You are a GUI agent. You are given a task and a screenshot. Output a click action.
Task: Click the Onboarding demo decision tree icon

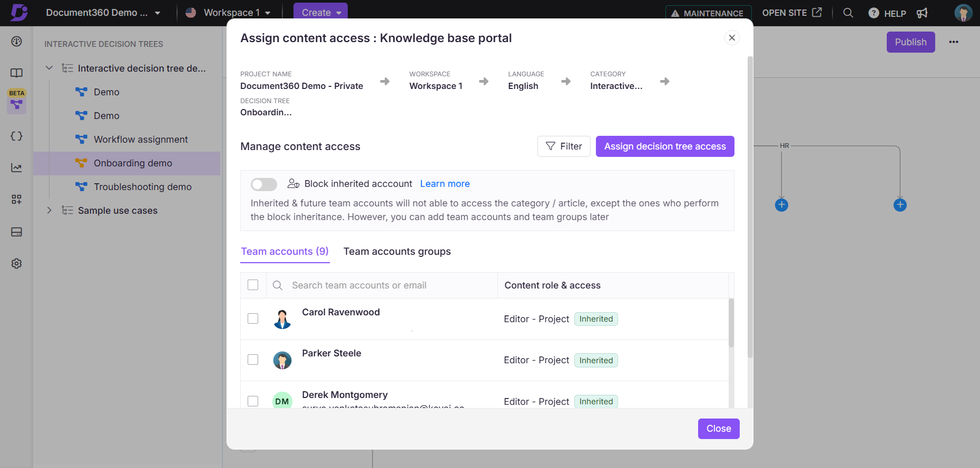coord(81,163)
